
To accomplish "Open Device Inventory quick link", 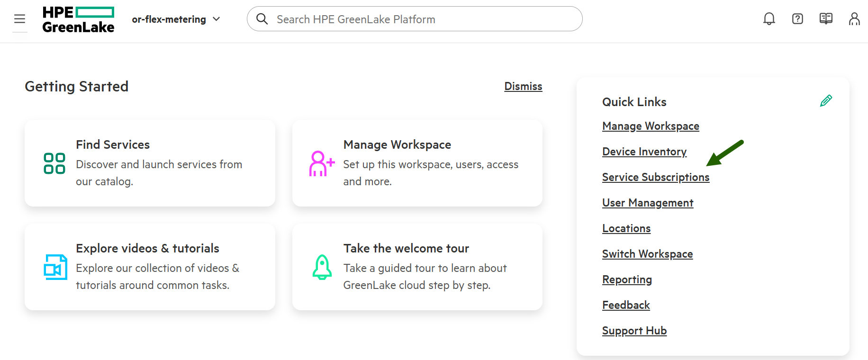I will point(644,152).
